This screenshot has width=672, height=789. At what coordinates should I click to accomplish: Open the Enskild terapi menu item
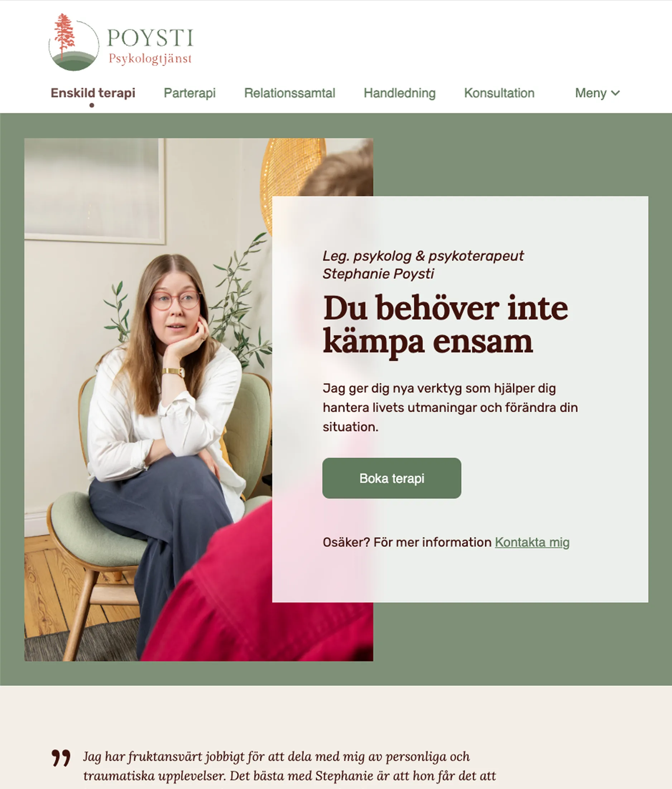pos(93,93)
